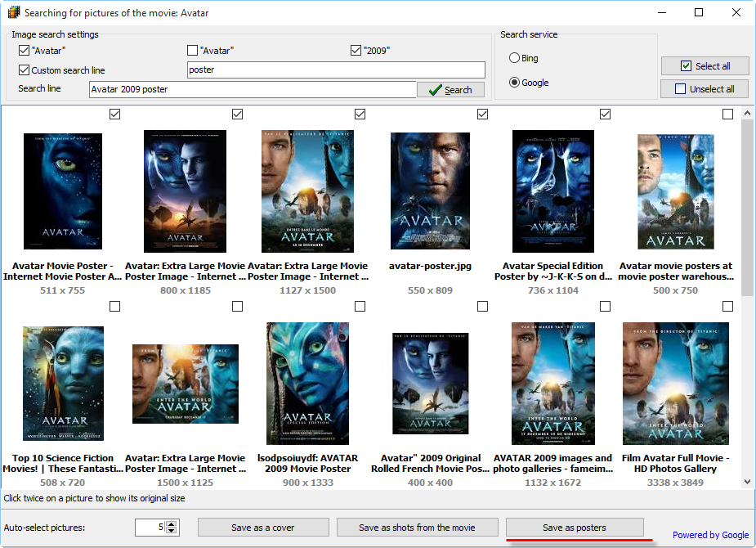Open the Powered by Google link
The height and width of the screenshot is (548, 756).
711,535
